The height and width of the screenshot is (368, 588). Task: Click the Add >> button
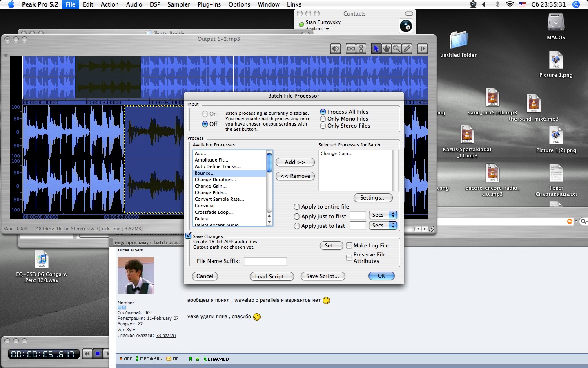pyautogui.click(x=295, y=162)
